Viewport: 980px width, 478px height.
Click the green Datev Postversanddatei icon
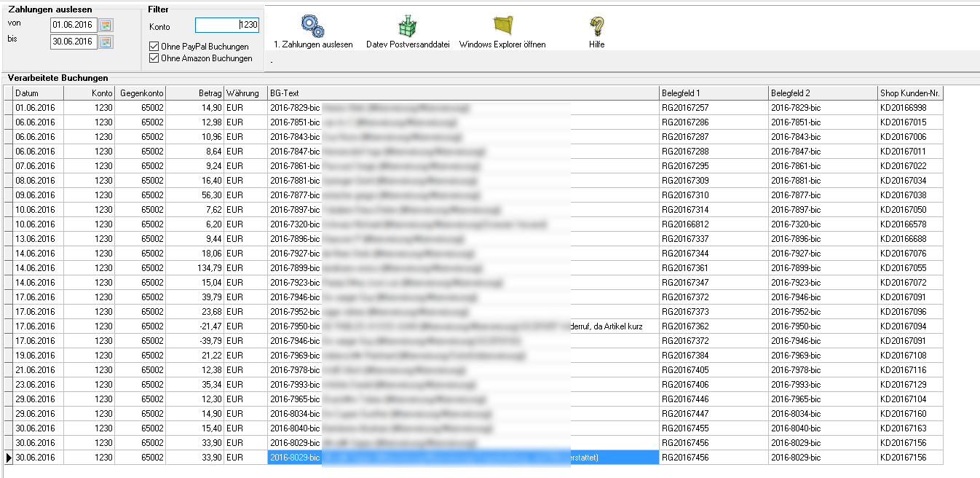click(x=408, y=26)
